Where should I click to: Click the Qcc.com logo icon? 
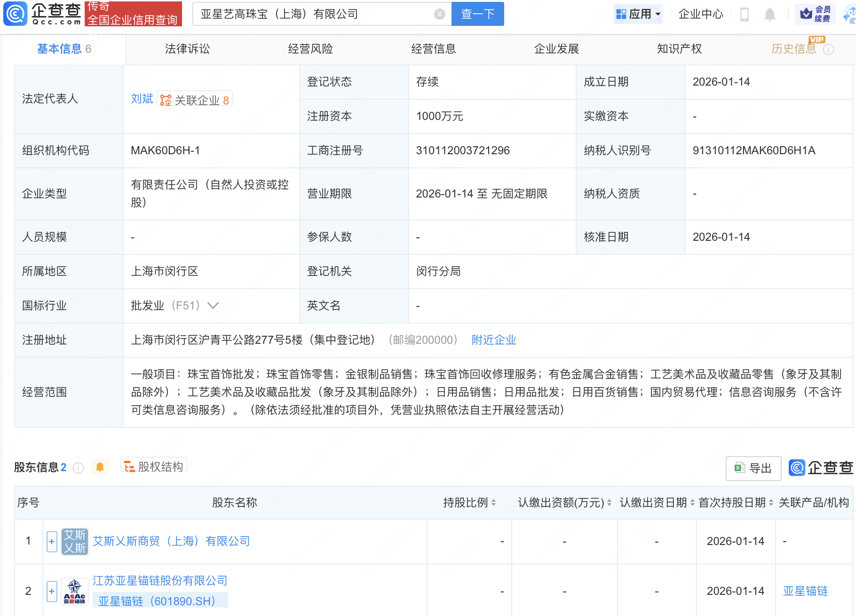pos(16,14)
